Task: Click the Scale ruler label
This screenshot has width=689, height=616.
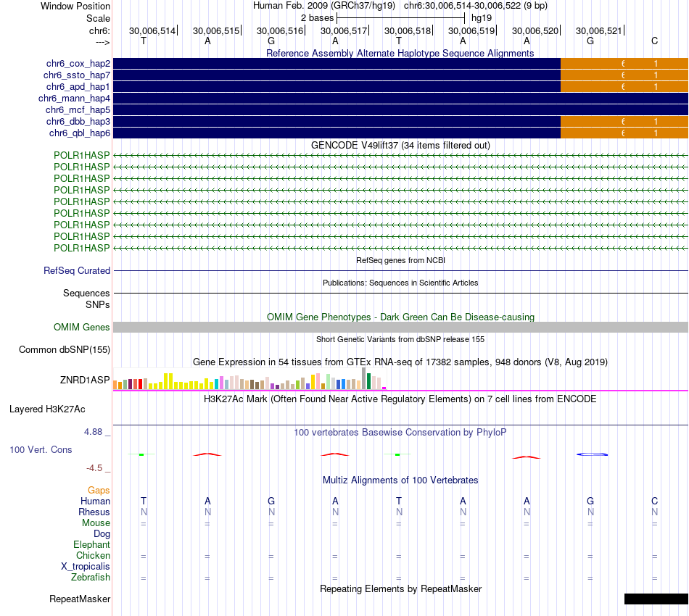Action: [98, 18]
